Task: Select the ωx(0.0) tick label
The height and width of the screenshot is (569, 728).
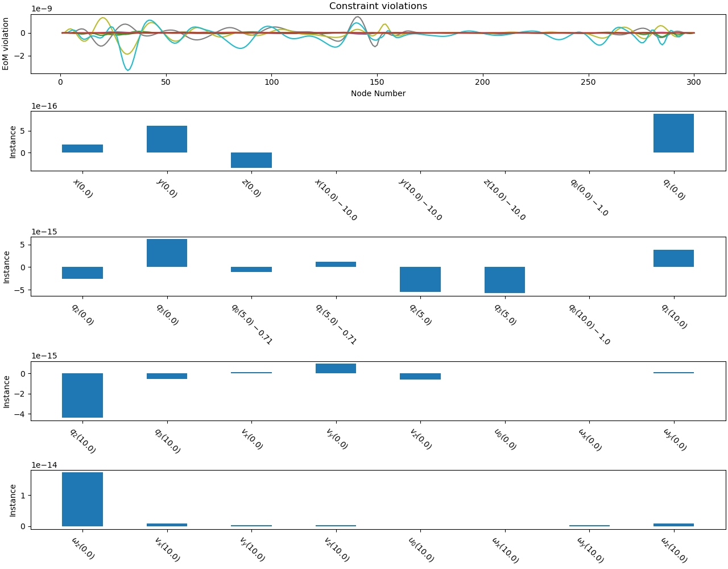Action: point(590,440)
